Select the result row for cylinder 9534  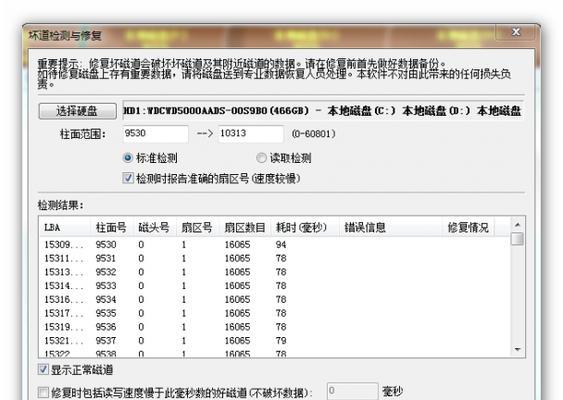(275, 299)
